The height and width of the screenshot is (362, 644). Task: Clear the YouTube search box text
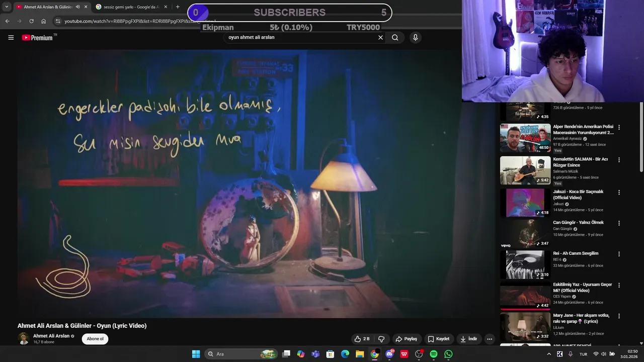(380, 37)
